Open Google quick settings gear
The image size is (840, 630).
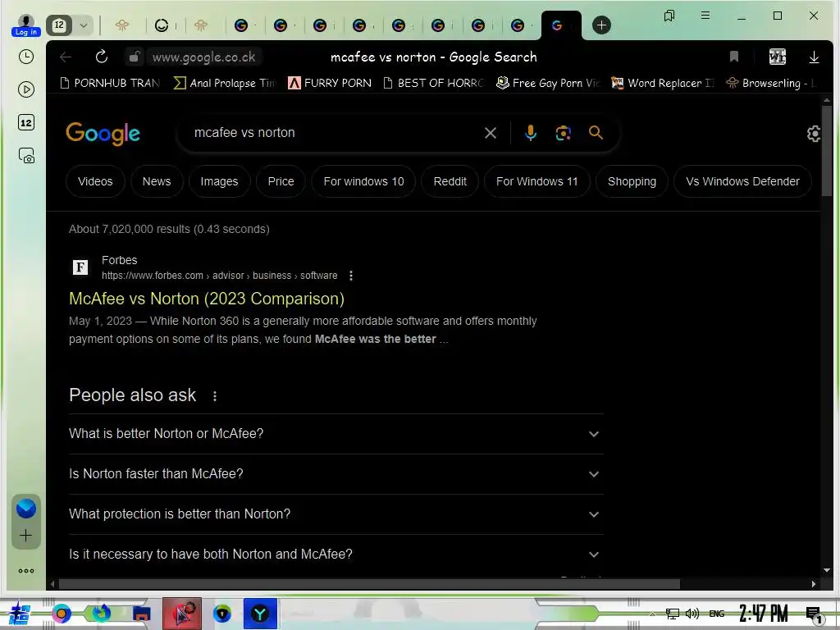pyautogui.click(x=814, y=134)
